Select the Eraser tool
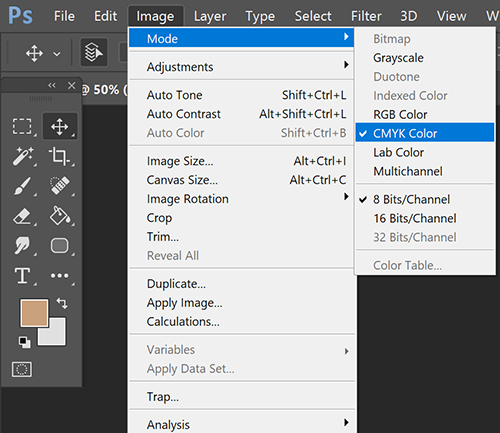This screenshot has height=433, width=500. pyautogui.click(x=22, y=216)
